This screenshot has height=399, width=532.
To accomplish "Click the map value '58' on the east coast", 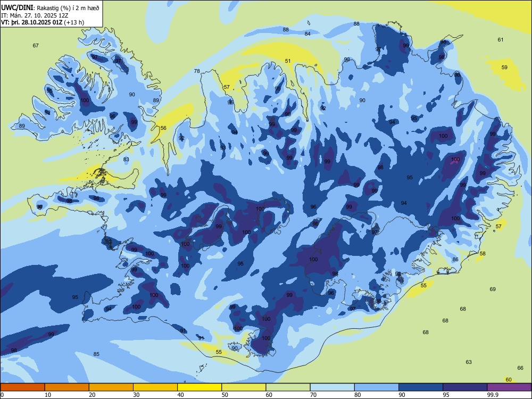I will (x=483, y=253).
